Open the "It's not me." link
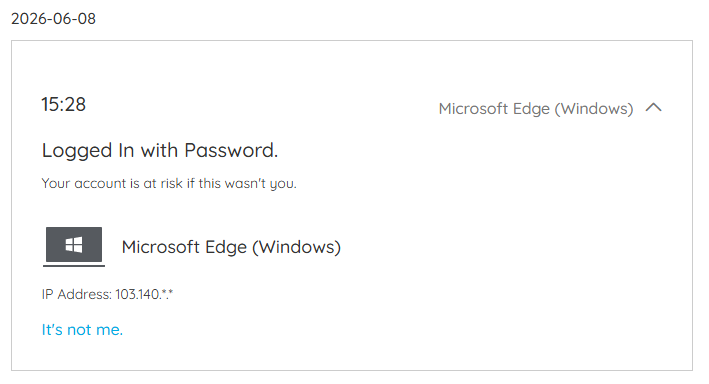 [82, 330]
